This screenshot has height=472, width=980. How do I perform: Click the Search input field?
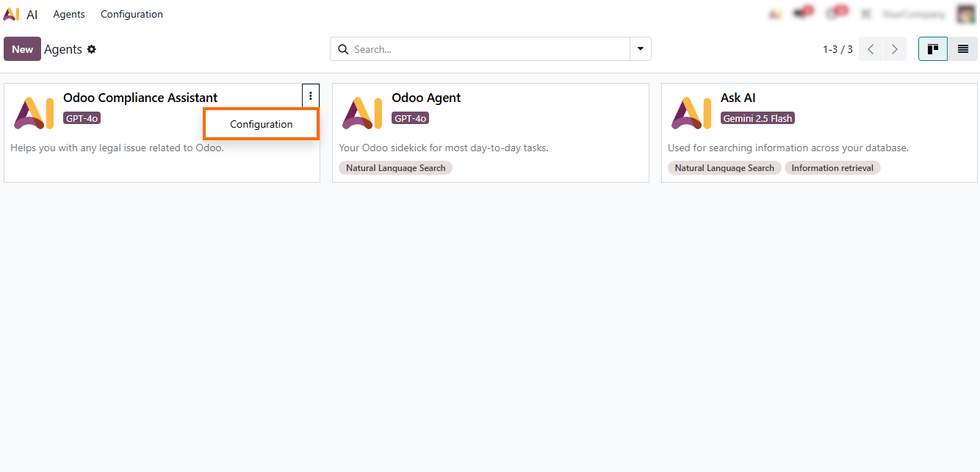485,49
